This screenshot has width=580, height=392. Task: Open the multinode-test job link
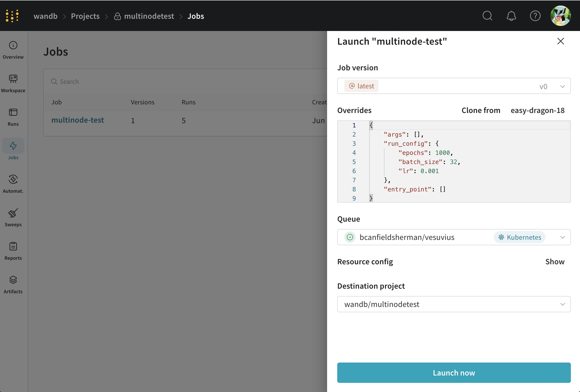(77, 120)
